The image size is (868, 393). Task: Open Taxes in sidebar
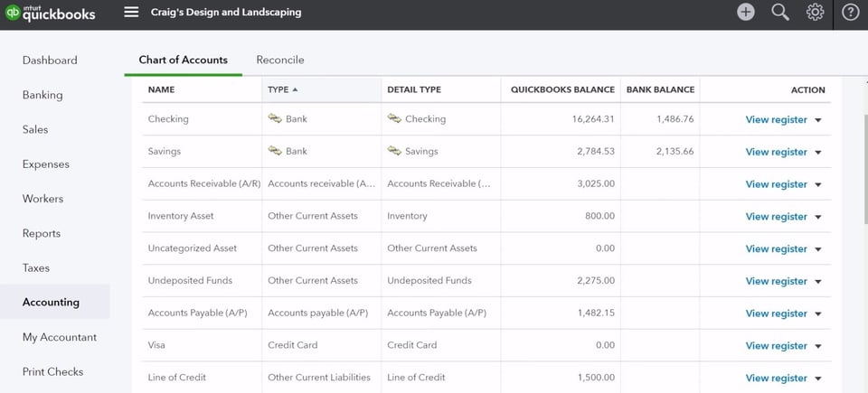[x=36, y=268]
